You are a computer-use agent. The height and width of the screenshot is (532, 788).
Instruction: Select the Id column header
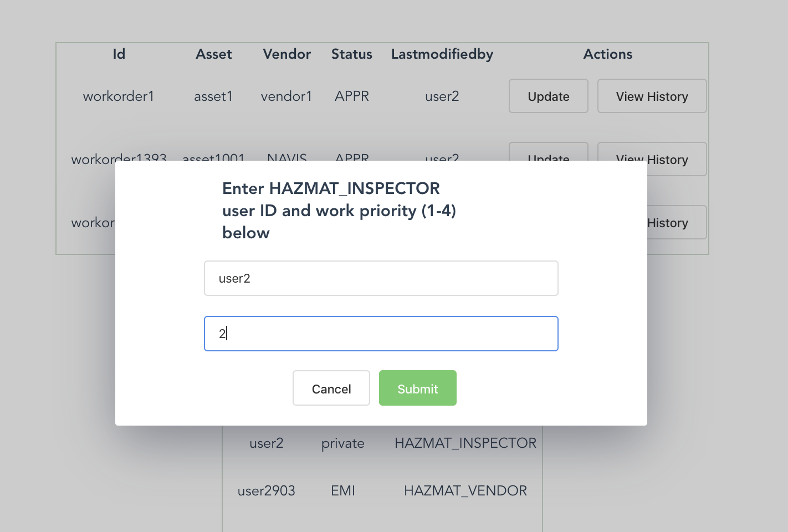[119, 54]
